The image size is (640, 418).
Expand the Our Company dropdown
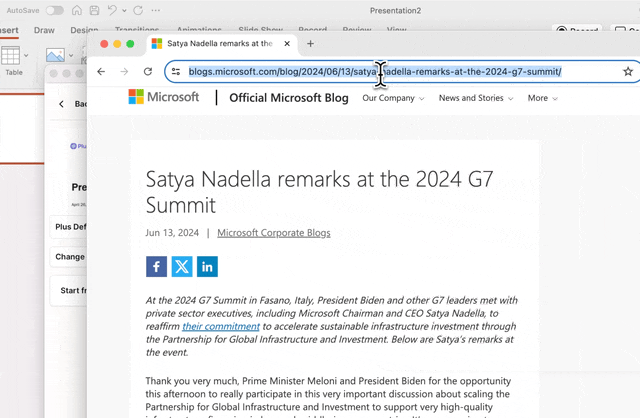tap(393, 98)
